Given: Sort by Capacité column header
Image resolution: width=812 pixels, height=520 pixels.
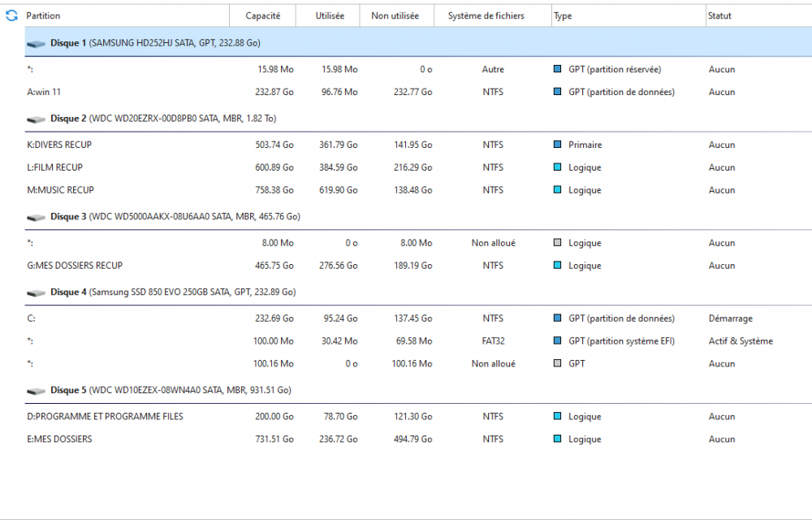Looking at the screenshot, I should pos(263,15).
